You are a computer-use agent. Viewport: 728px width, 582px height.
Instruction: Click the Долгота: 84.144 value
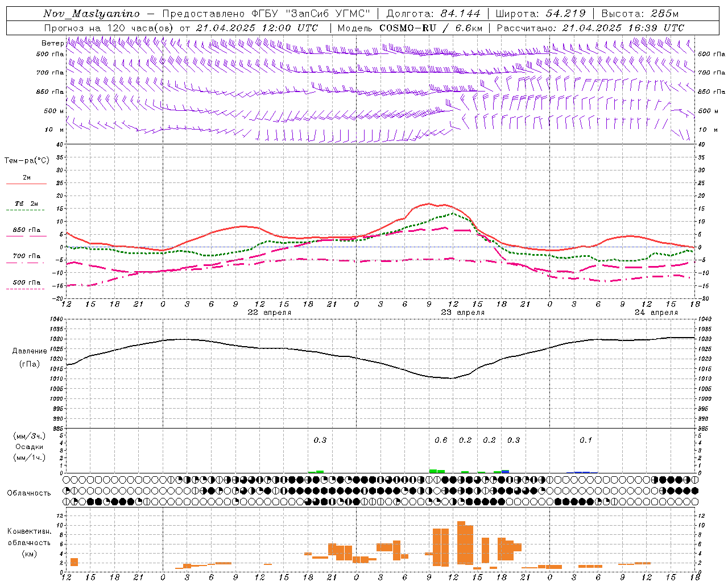(433, 14)
